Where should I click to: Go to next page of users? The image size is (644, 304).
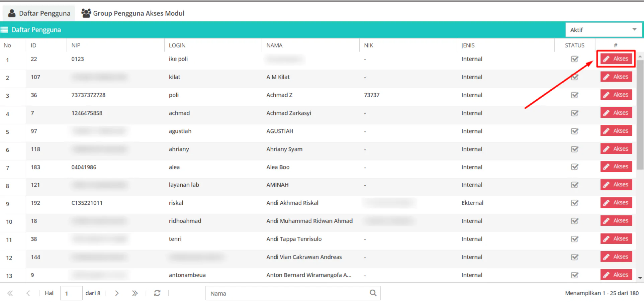pos(117,293)
